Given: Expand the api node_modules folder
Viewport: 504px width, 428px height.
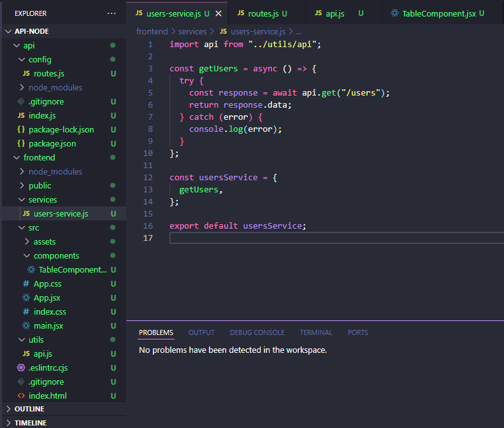Looking at the screenshot, I should click(x=55, y=87).
